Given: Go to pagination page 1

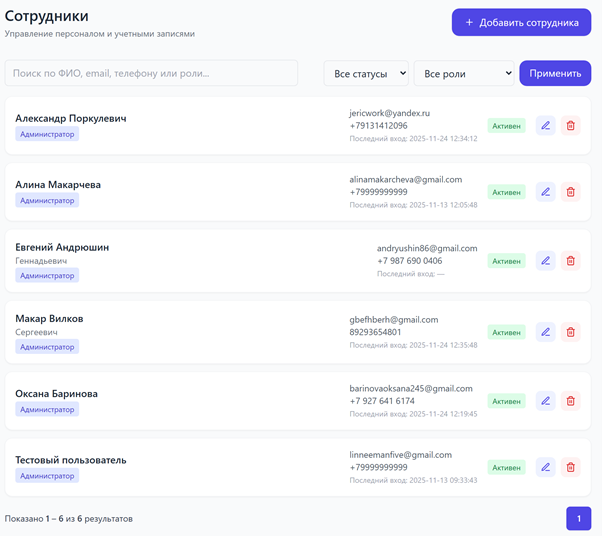Looking at the screenshot, I should [578, 519].
